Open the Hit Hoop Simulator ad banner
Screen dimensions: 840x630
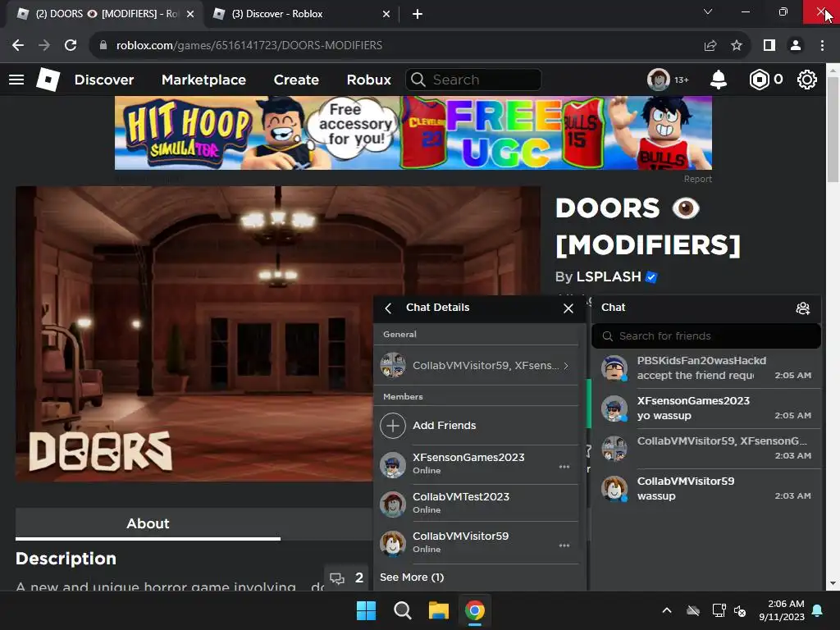point(413,133)
